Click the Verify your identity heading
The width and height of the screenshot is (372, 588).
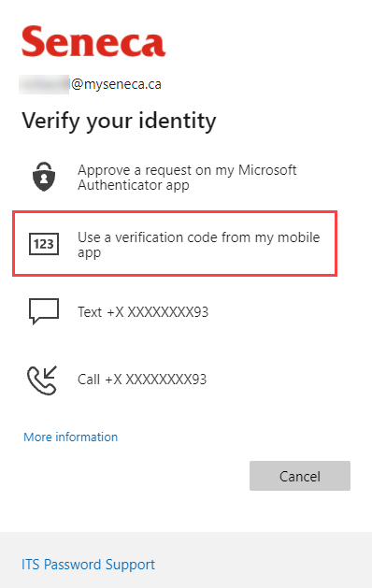pyautogui.click(x=119, y=122)
